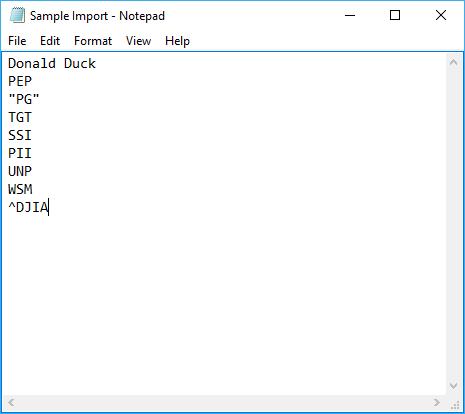The width and height of the screenshot is (465, 414).
Task: Click the horizontal scrollbar right arrow
Action: point(437,402)
